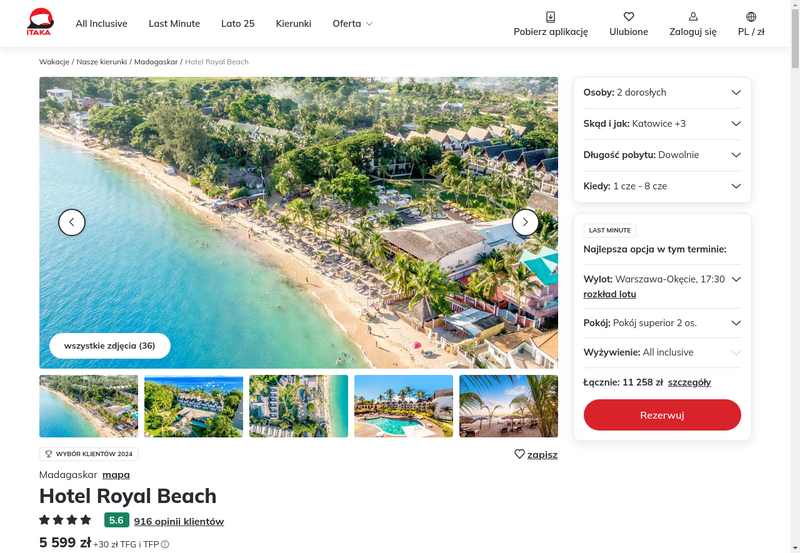Expand the Pokój superior 2 os. dropdown
This screenshot has height=553, width=800.
662,323
